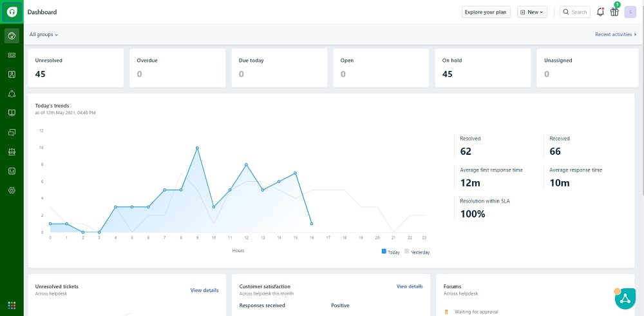644x316 pixels.
Task: Open the Dashboard sidebar icon
Action: [x=12, y=36]
